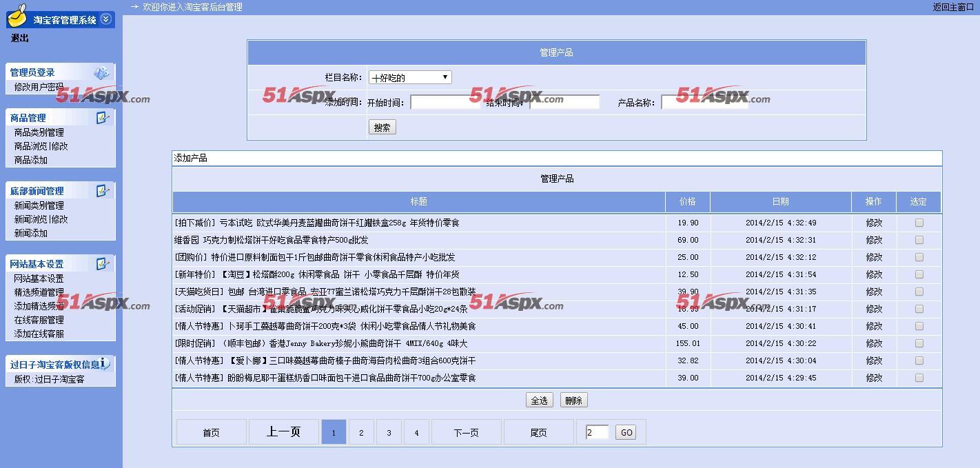This screenshot has width=980, height=468.
Task: Check the box for the 45.00 product row
Action: pyautogui.click(x=919, y=326)
